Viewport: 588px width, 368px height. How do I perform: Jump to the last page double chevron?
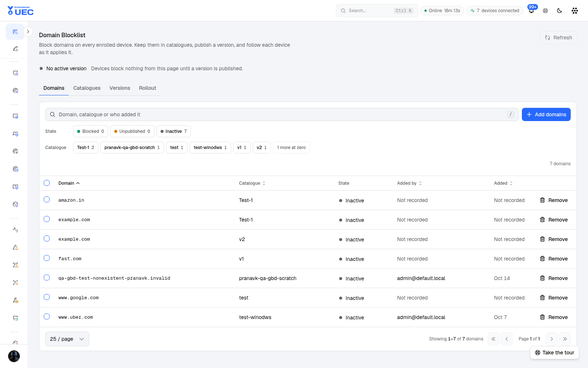coord(565,339)
